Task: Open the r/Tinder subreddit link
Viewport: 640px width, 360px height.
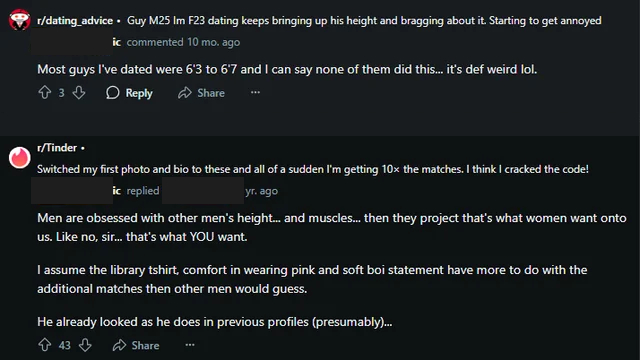Action: [x=57, y=148]
